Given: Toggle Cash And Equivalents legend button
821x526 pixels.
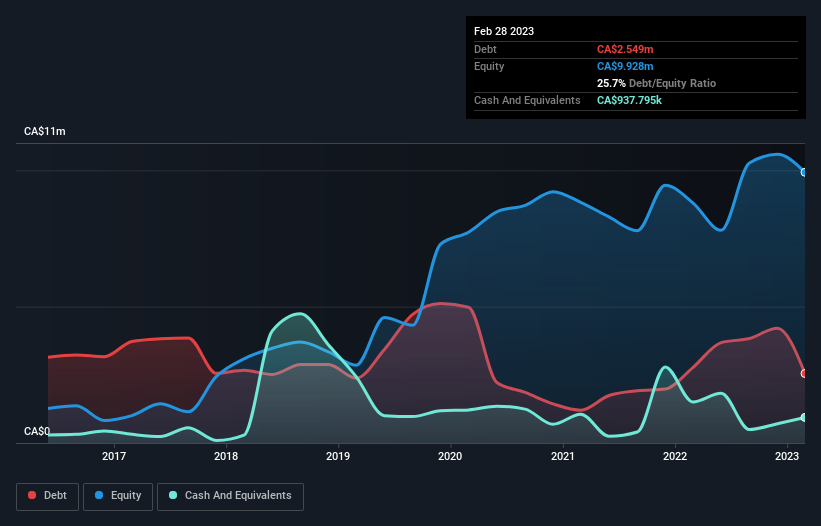Looking at the screenshot, I should click(230, 496).
